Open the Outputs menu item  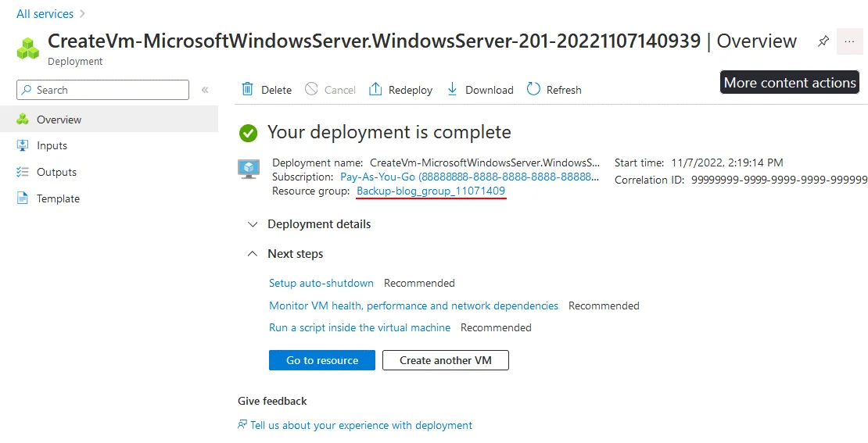56,172
